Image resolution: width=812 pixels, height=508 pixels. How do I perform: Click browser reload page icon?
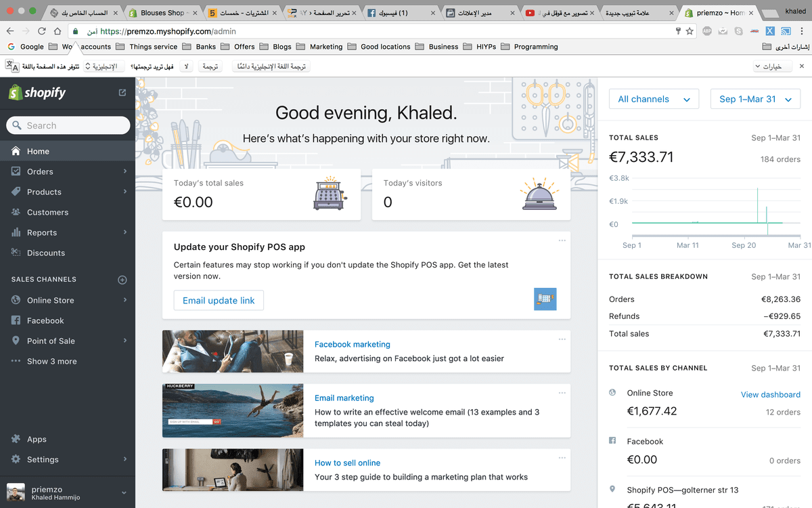pyautogui.click(x=42, y=31)
